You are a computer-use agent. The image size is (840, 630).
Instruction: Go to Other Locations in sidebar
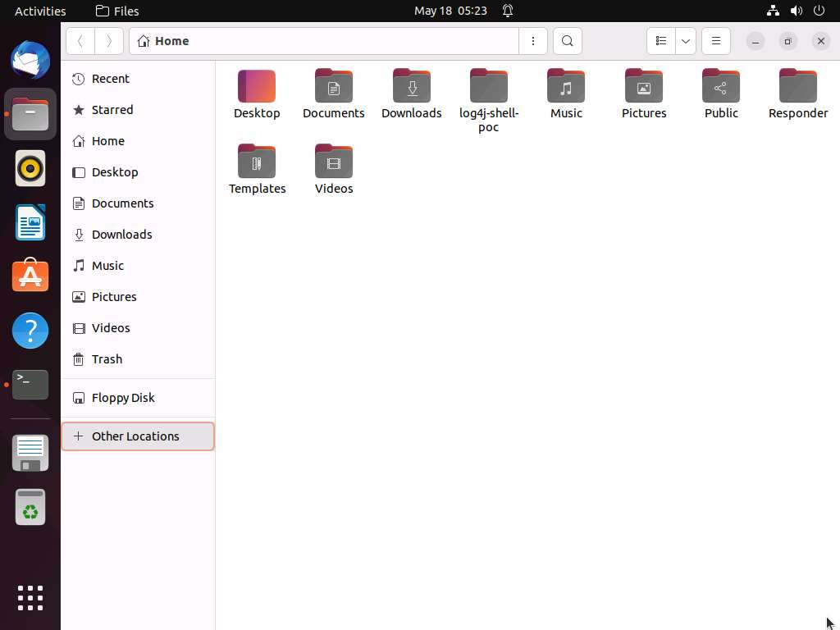(x=135, y=436)
